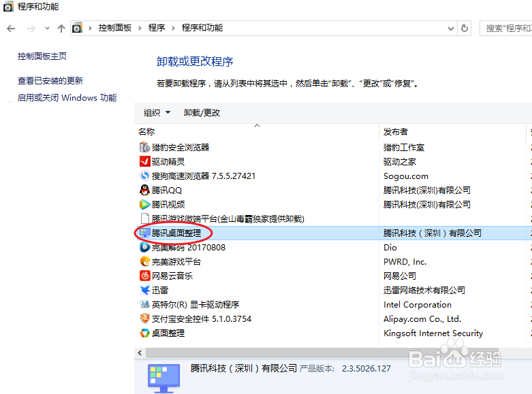
Task: Go up one level with up arrow
Action: click(61, 29)
